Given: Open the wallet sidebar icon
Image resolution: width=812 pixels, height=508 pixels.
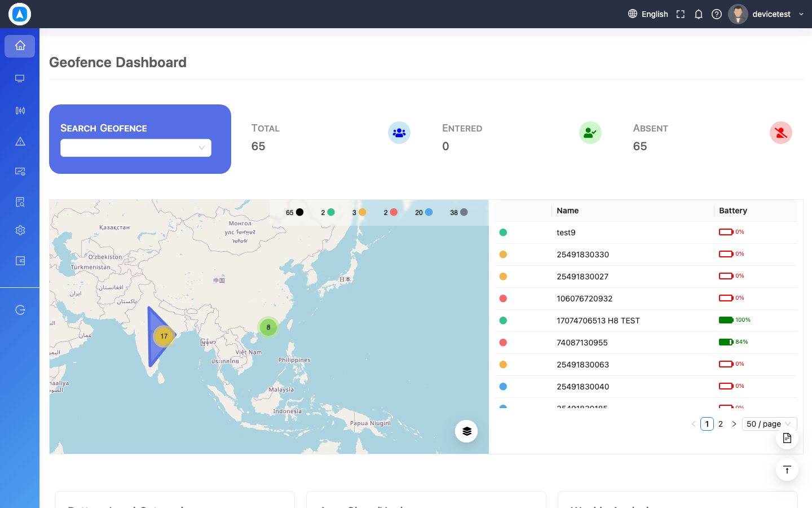Looking at the screenshot, I should click(20, 261).
